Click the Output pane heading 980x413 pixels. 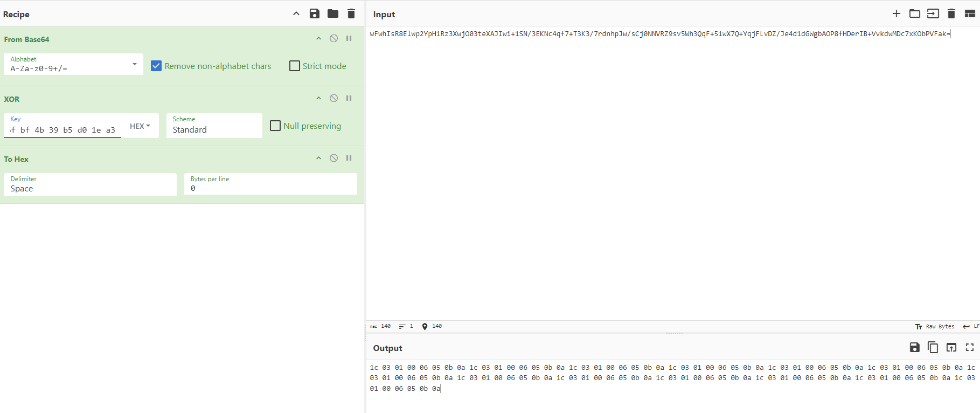(x=388, y=348)
